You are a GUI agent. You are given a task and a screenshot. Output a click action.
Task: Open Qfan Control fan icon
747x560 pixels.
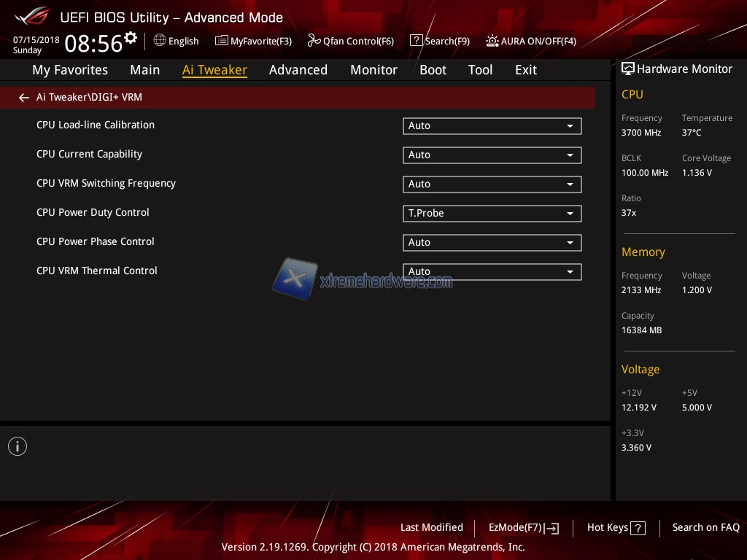(x=314, y=41)
